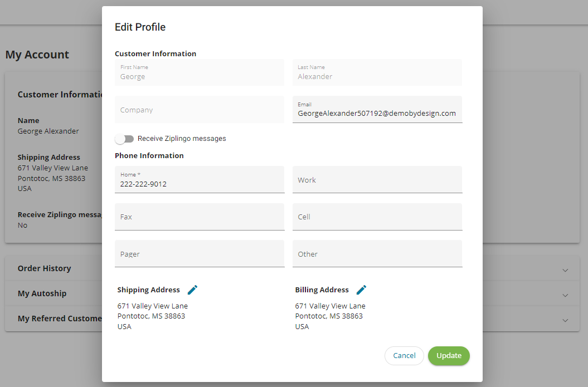Cancel the profile edit dialog
The height and width of the screenshot is (387, 588).
(x=404, y=356)
